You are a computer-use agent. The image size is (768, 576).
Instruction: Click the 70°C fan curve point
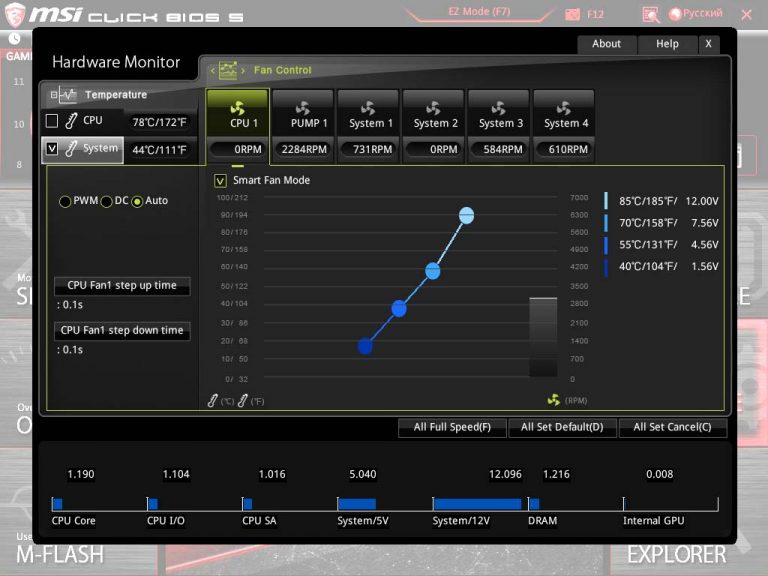(x=432, y=271)
